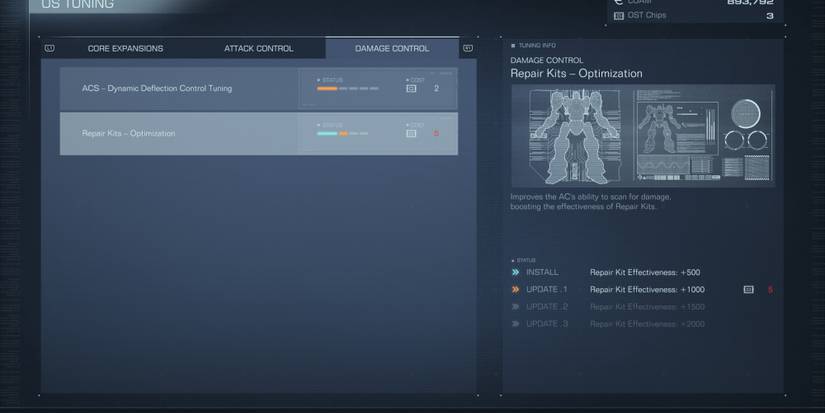Click Repair Kit Effectiveness: +2000 text
Viewport: 825px width, 413px height.
647,324
